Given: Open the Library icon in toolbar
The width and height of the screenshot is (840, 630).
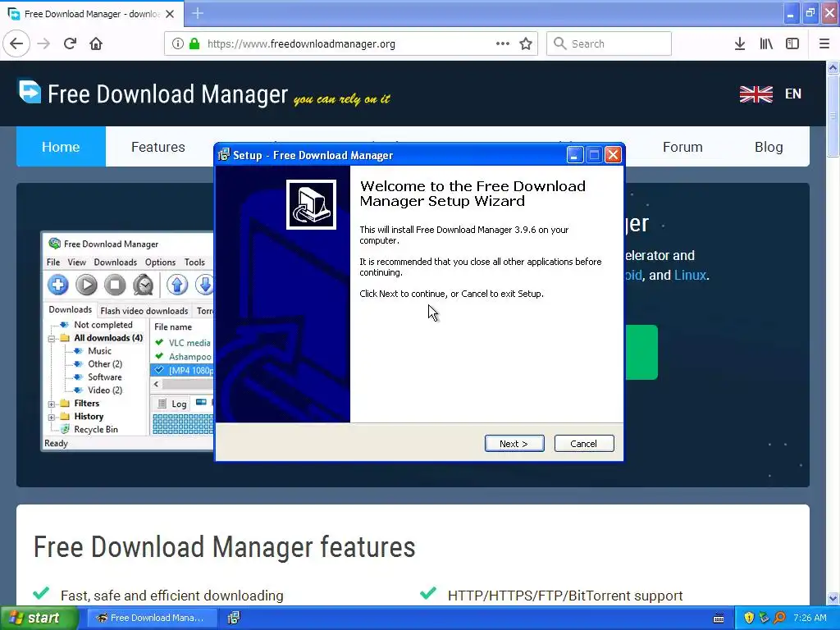Looking at the screenshot, I should click(x=766, y=43).
